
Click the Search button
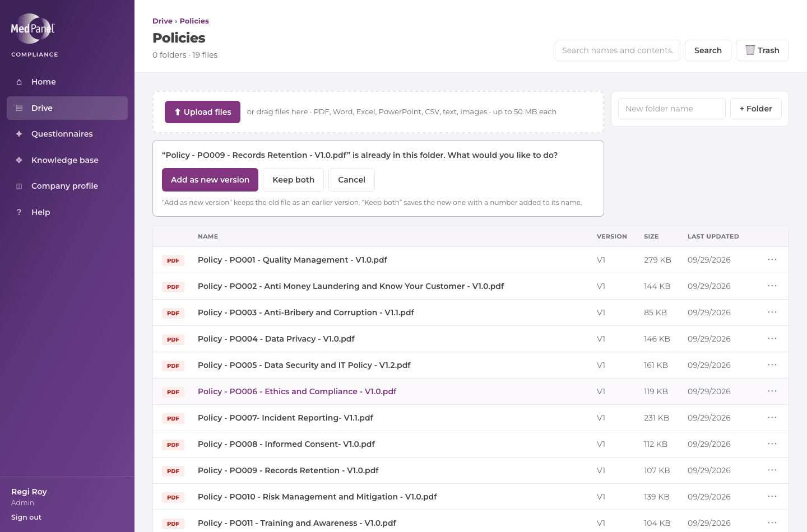(x=708, y=50)
